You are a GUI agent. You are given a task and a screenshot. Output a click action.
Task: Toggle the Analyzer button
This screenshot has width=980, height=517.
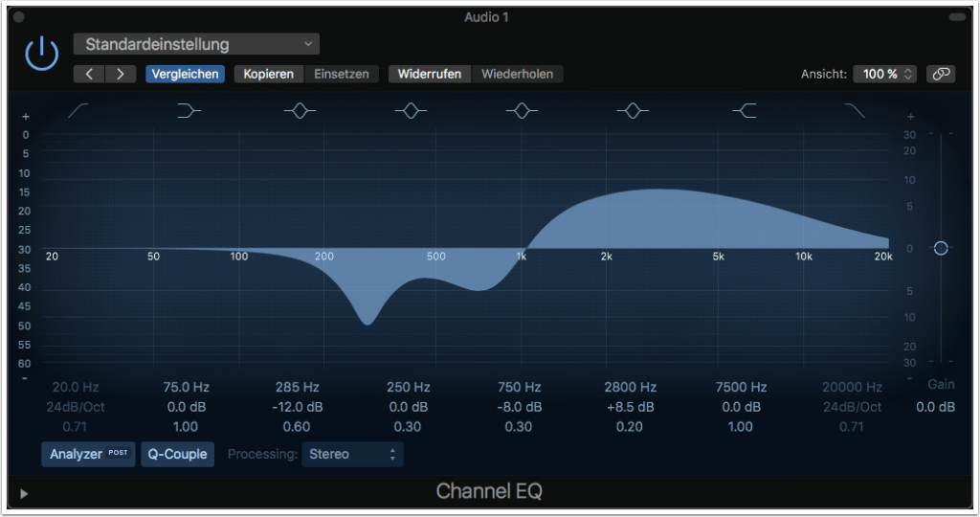pos(87,454)
